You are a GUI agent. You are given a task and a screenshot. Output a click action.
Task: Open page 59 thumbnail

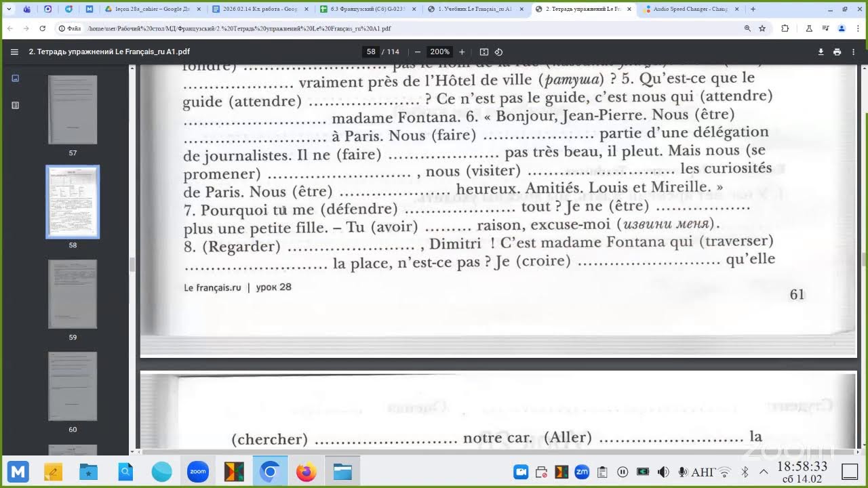pyautogui.click(x=73, y=294)
